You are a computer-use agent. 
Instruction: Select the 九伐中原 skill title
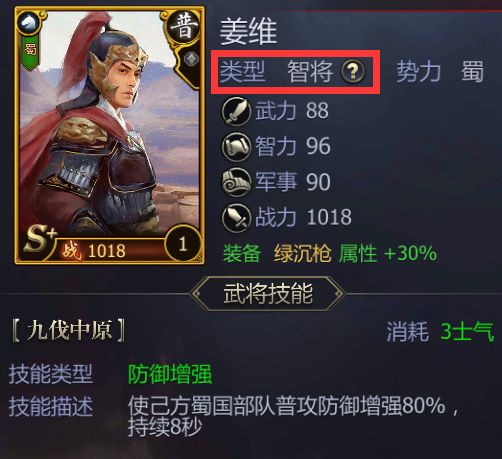[x=69, y=331]
